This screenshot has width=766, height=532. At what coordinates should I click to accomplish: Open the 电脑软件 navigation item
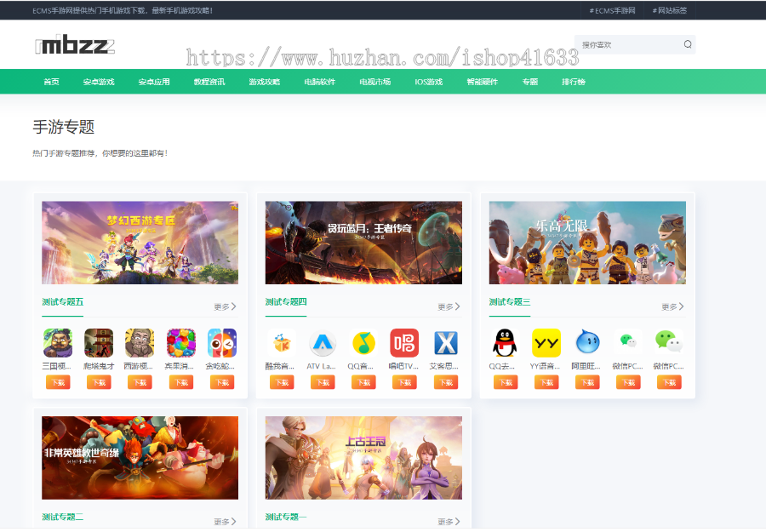(319, 82)
